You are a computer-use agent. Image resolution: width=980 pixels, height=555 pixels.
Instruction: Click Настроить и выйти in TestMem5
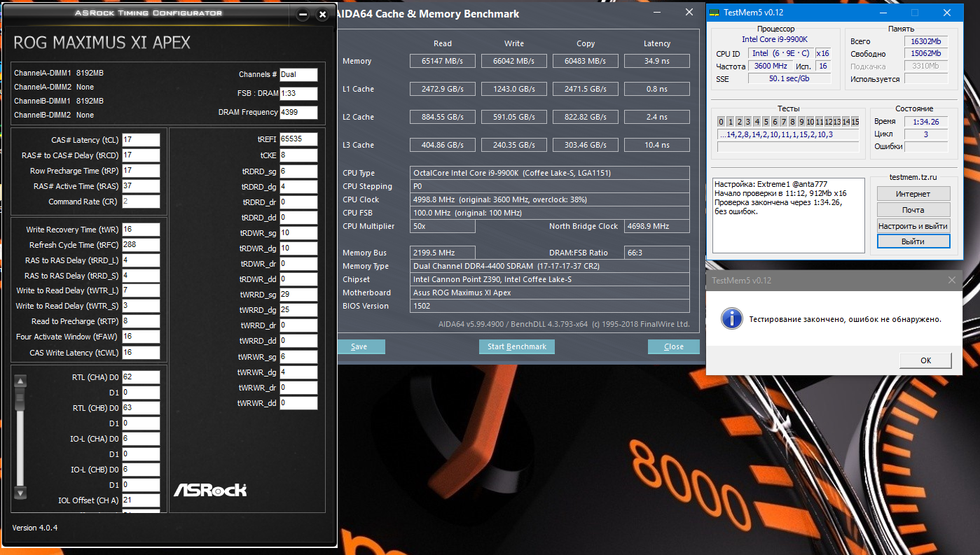(913, 225)
